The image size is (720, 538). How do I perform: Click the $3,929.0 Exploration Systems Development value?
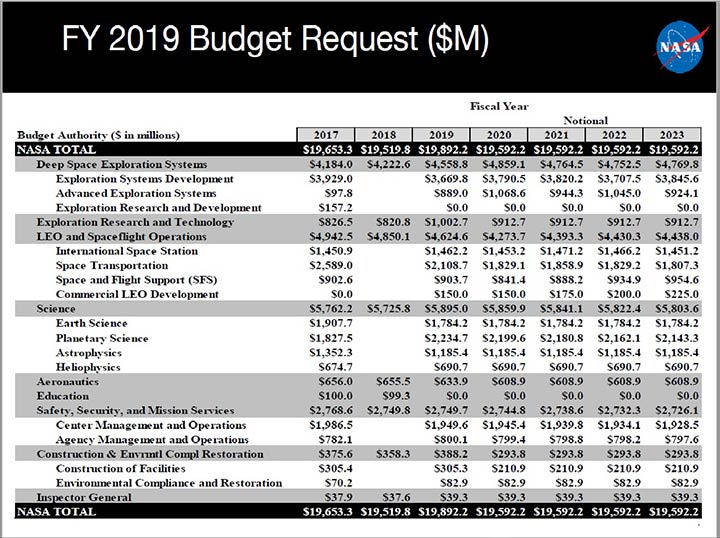click(331, 179)
